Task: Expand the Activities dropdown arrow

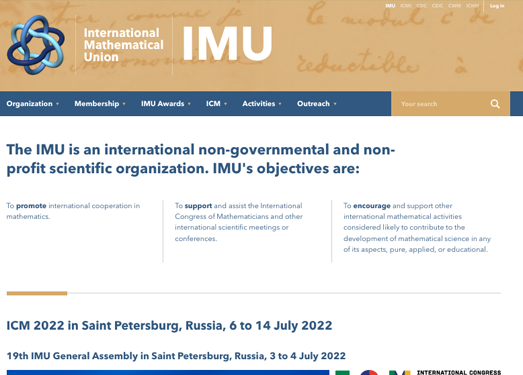Action: point(280,104)
